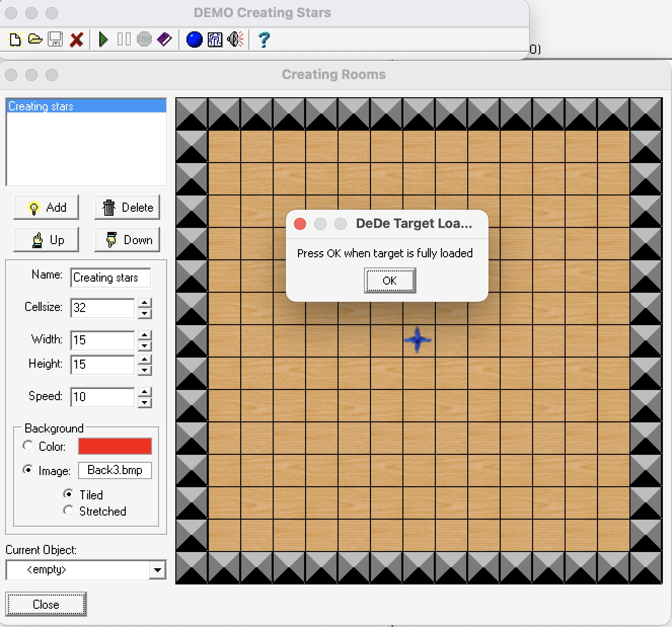672x627 pixels.
Task: Click the Back3.bmp image button
Action: tap(115, 470)
